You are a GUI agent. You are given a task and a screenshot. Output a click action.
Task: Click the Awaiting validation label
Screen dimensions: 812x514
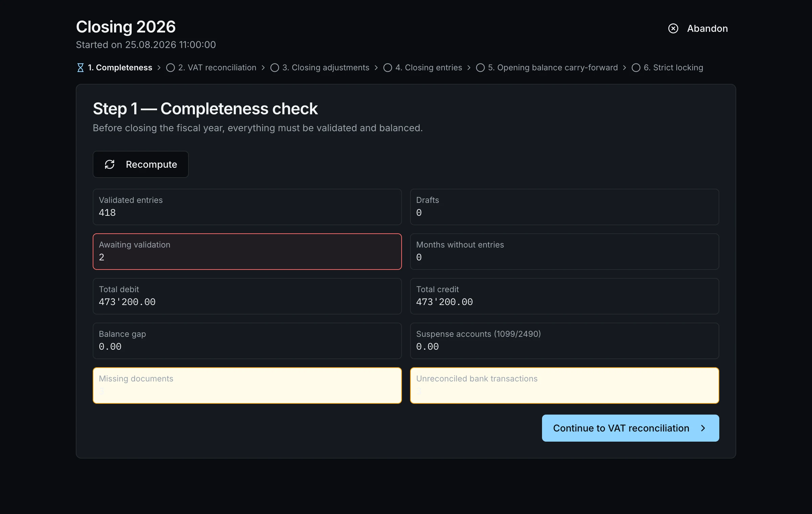click(x=135, y=245)
